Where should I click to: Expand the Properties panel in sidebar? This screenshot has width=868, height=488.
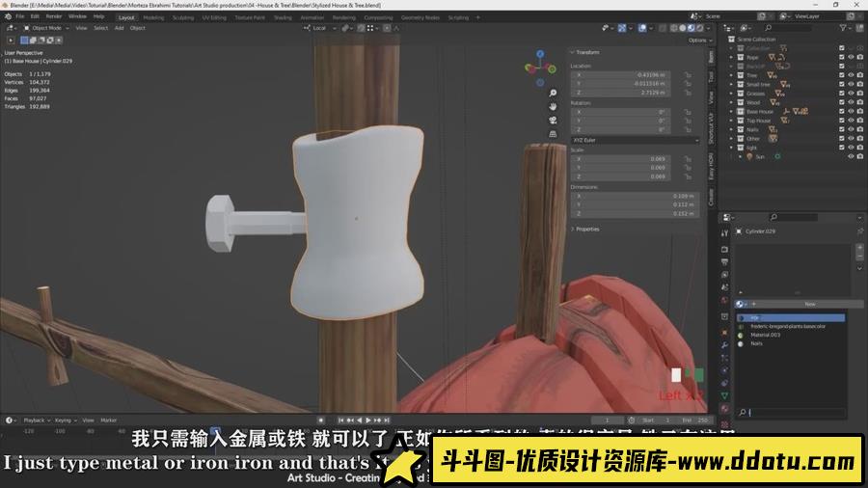[x=585, y=229]
